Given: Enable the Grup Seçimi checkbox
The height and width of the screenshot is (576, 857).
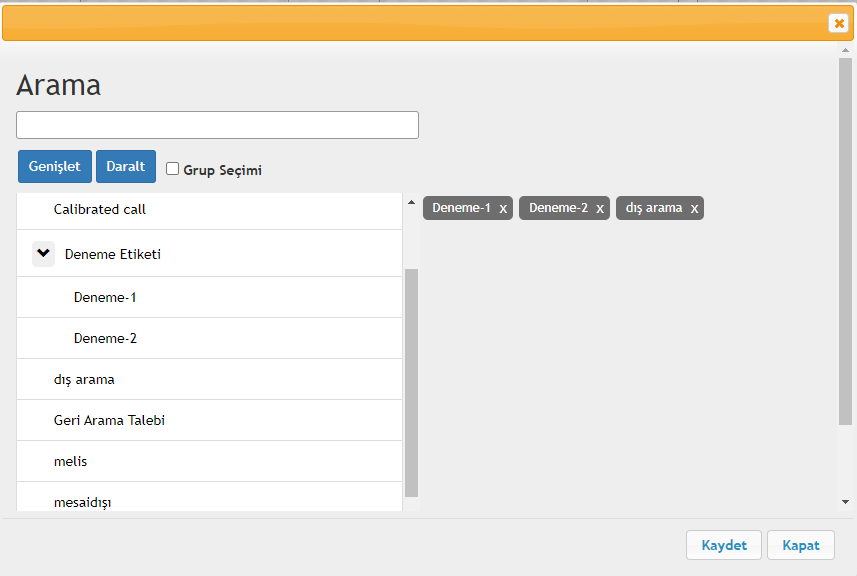Looking at the screenshot, I should coord(172,168).
